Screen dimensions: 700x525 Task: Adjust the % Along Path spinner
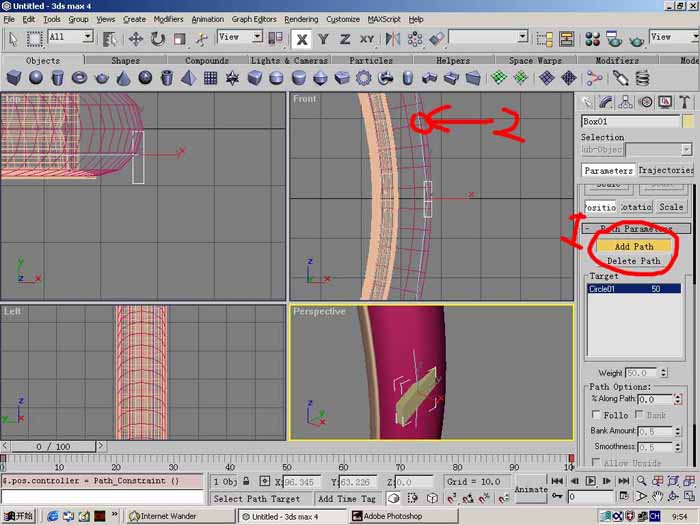point(678,399)
